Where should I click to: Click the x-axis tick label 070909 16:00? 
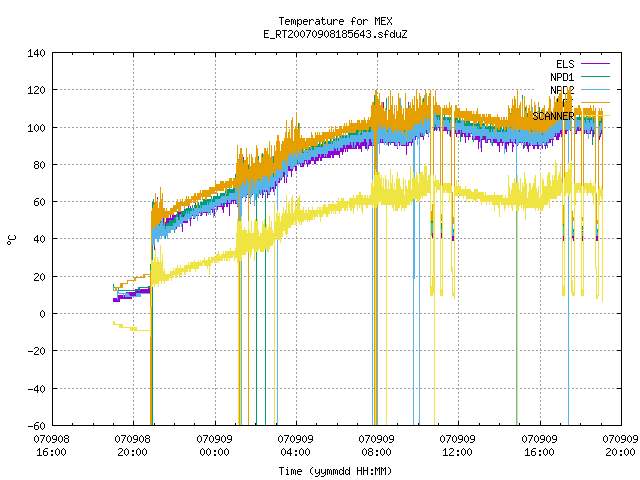coord(540,445)
